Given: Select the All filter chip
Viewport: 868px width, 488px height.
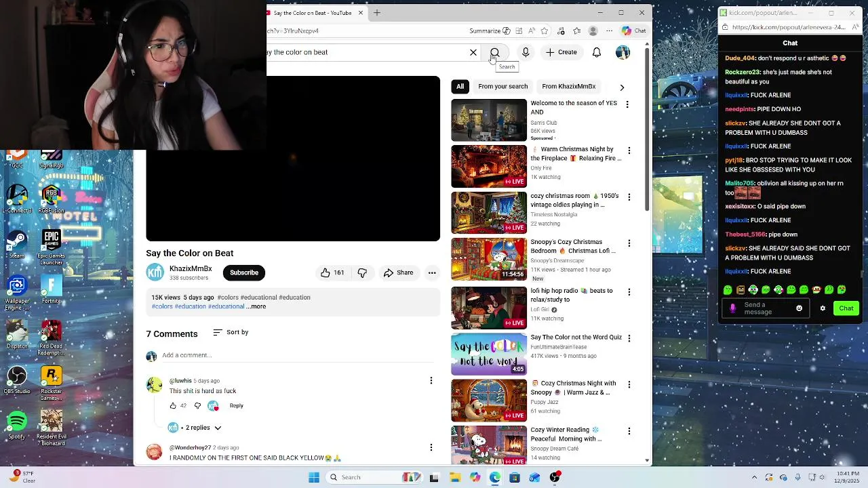Looking at the screenshot, I should [460, 86].
